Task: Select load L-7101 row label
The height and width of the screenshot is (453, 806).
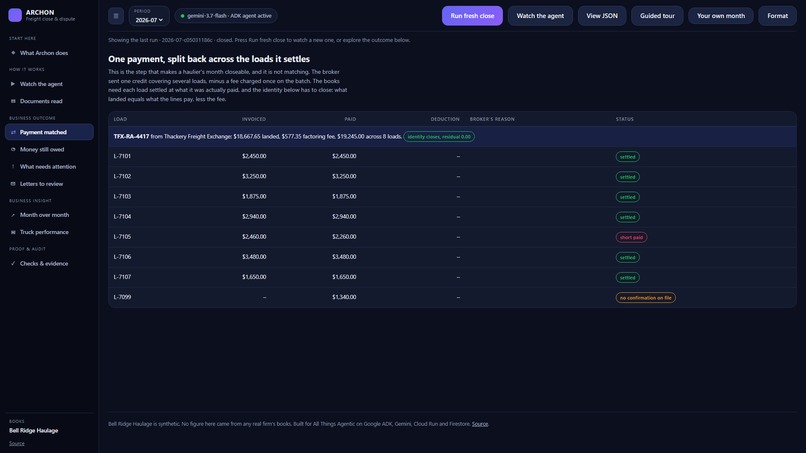Action: pos(122,156)
